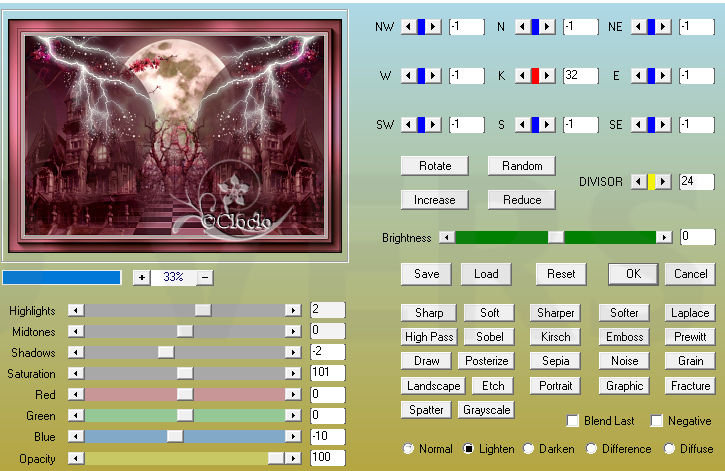Click the NW right arrow

click(433, 27)
